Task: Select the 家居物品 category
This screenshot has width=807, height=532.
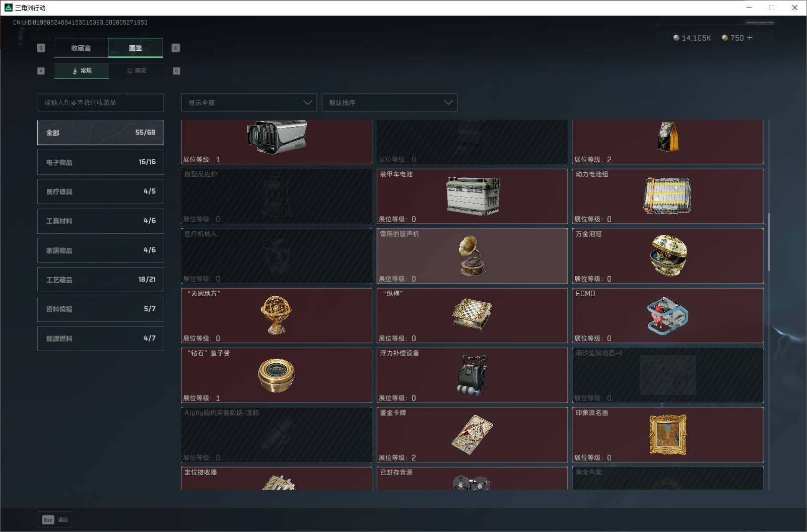Action: 101,250
